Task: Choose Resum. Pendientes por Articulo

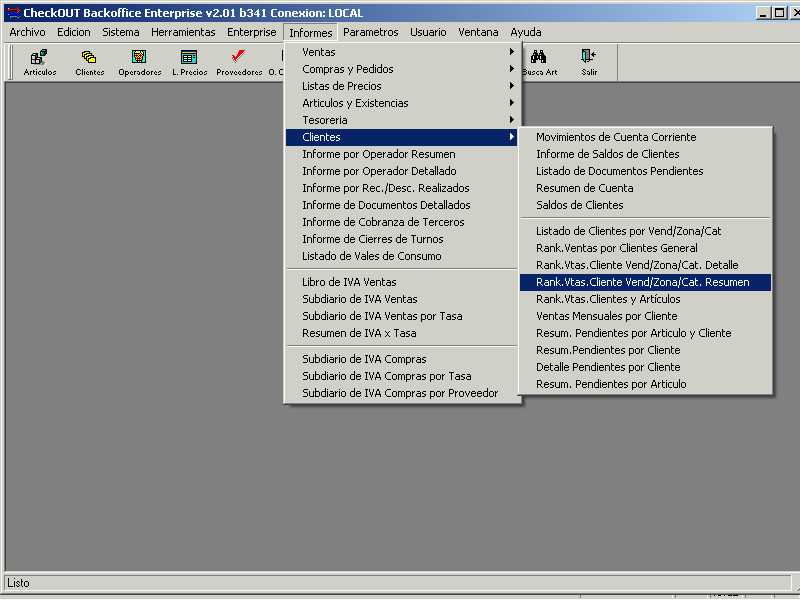Action: click(645, 384)
